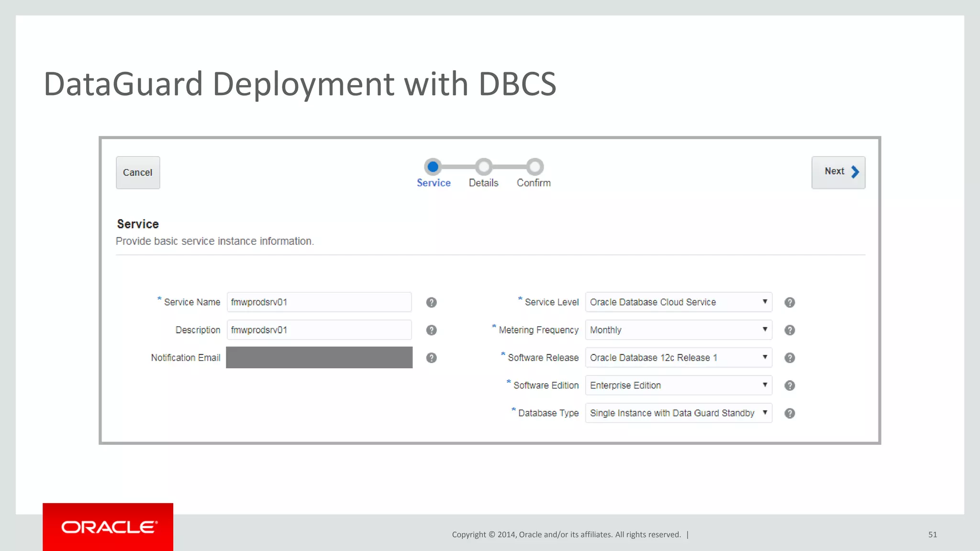Click the Details step label
Screen dimensions: 980x551
pyautogui.click(x=484, y=183)
